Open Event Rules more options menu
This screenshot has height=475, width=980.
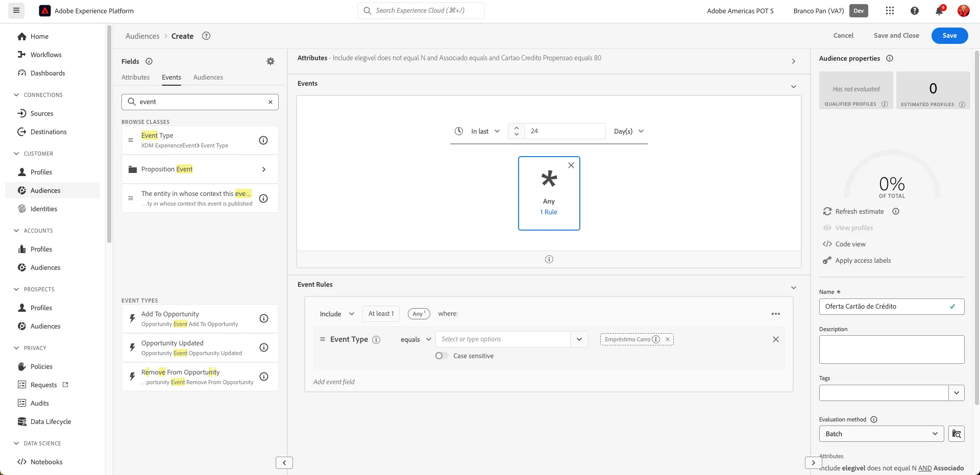[x=776, y=314]
